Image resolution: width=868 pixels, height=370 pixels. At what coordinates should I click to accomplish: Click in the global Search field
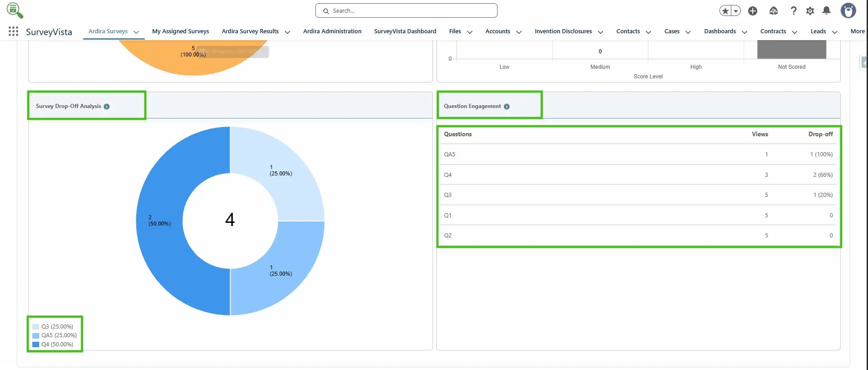click(406, 10)
